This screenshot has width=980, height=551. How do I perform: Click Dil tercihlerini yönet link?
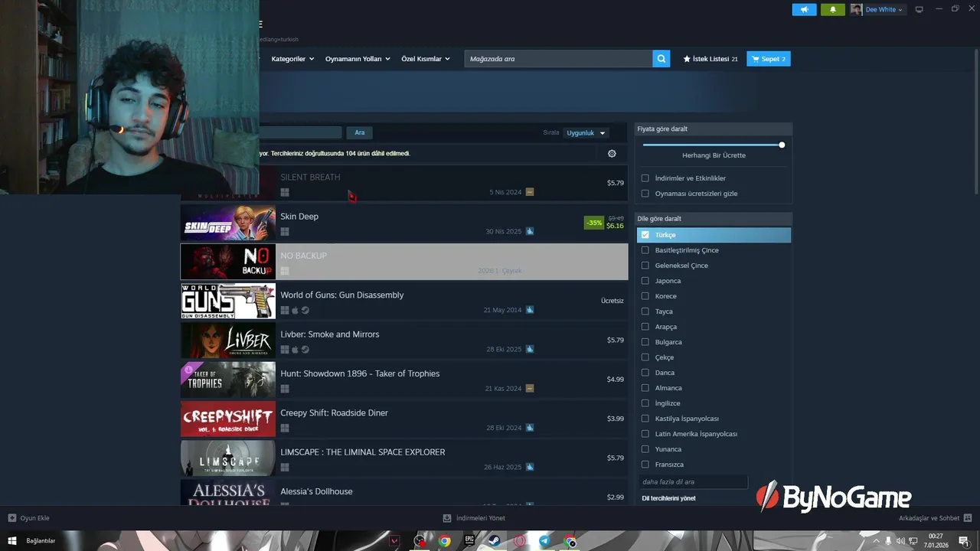(668, 498)
